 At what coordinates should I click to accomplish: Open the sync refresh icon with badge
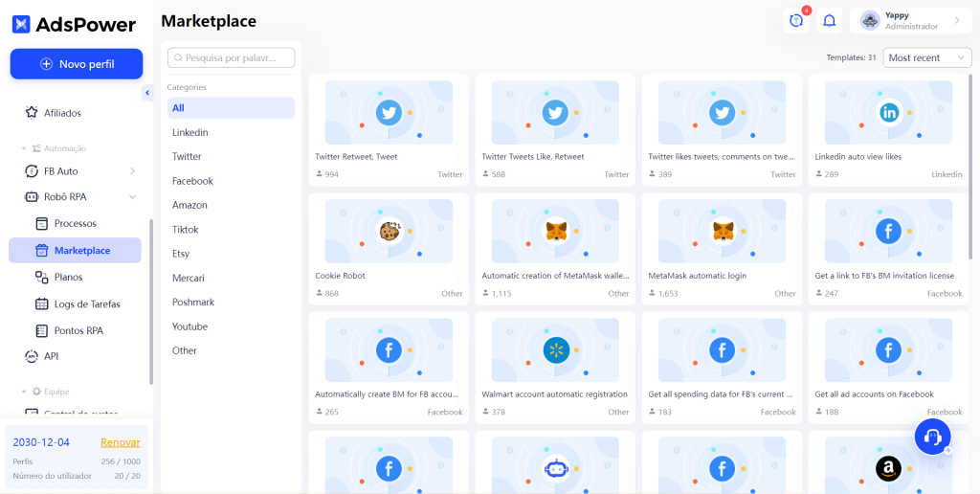point(795,20)
